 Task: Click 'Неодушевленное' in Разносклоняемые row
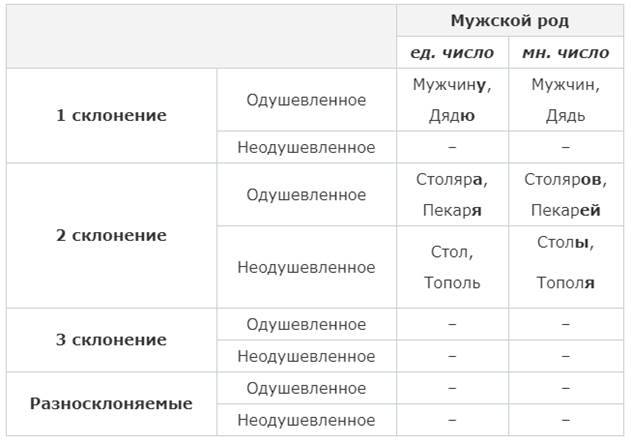point(306,420)
